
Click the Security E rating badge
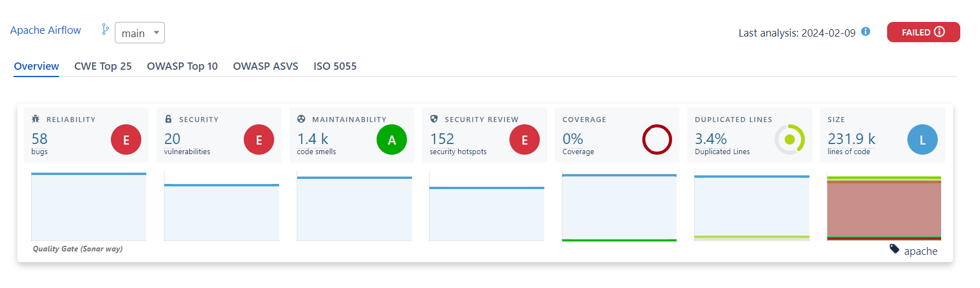pyautogui.click(x=259, y=139)
